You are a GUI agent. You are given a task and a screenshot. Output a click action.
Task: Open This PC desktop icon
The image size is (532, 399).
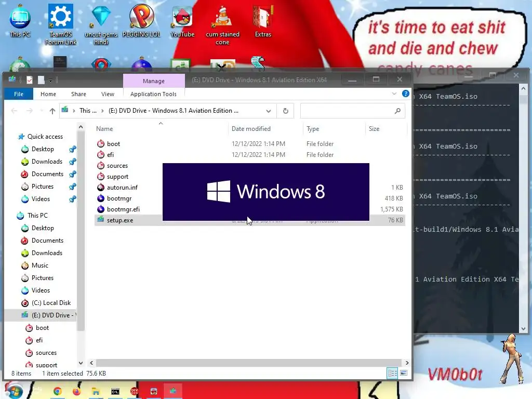pyautogui.click(x=20, y=21)
